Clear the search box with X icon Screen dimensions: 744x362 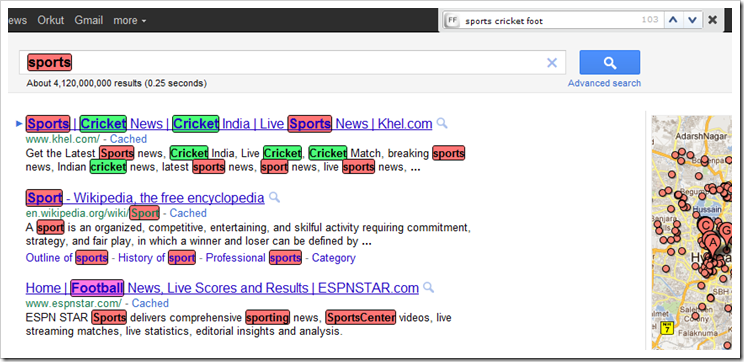coord(552,63)
